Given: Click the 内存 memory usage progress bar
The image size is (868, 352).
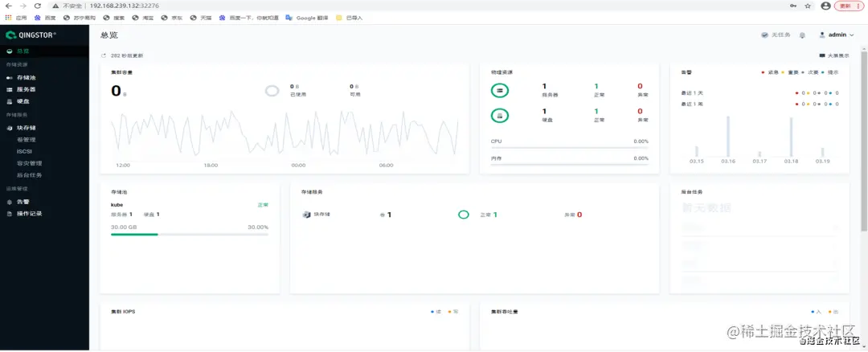Looking at the screenshot, I should tap(570, 165).
